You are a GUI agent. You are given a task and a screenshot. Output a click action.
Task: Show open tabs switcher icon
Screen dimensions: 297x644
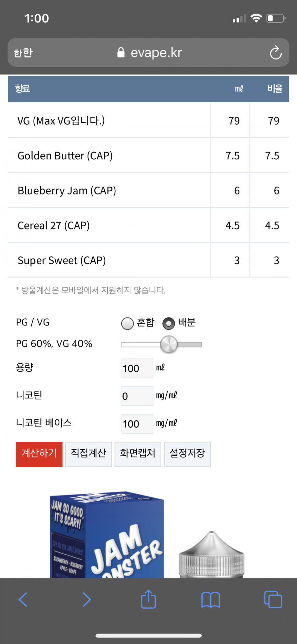(273, 599)
